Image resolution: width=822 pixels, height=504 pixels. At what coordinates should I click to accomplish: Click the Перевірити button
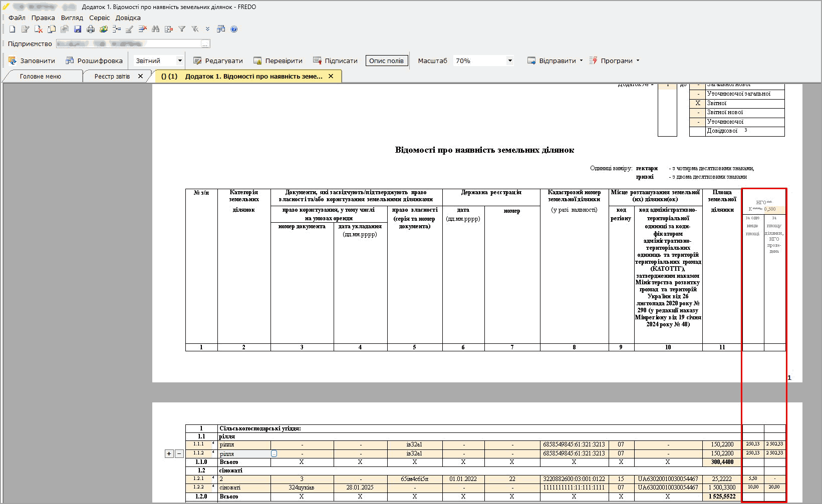tap(278, 61)
